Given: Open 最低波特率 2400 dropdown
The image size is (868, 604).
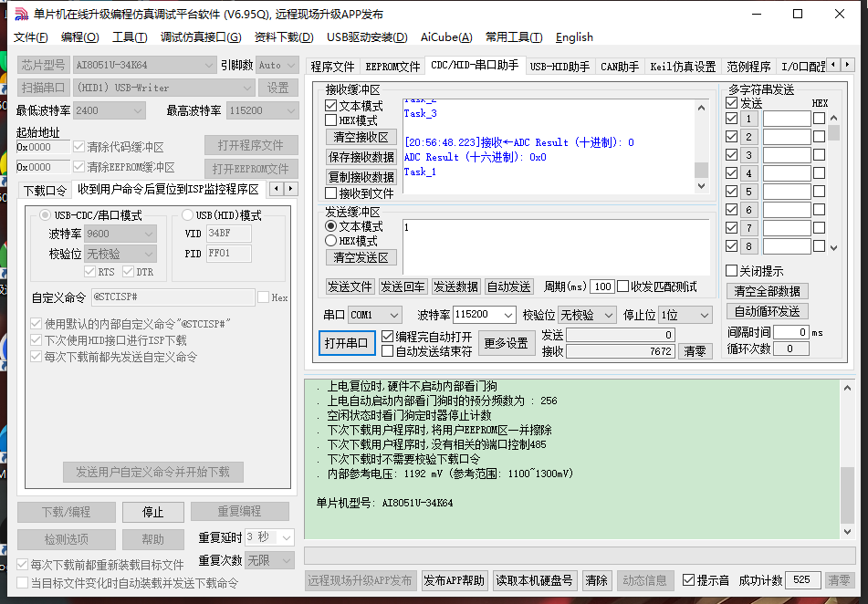Looking at the screenshot, I should (109, 110).
